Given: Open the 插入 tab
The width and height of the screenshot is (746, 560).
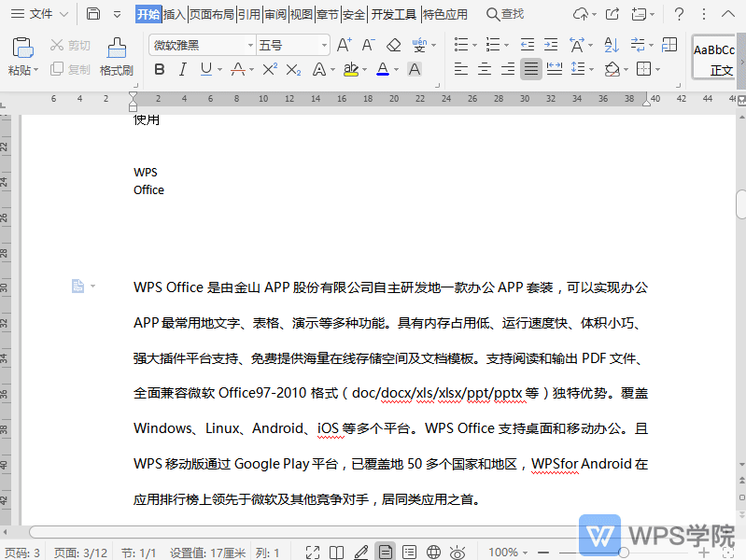Looking at the screenshot, I should pyautogui.click(x=175, y=14).
